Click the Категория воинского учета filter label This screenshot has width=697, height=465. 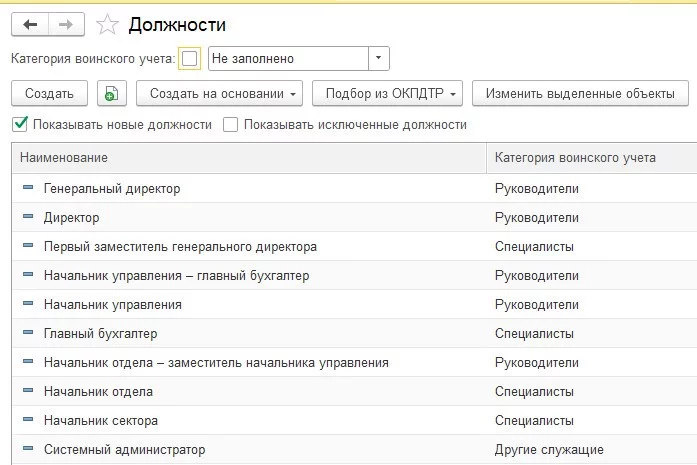coord(93,58)
